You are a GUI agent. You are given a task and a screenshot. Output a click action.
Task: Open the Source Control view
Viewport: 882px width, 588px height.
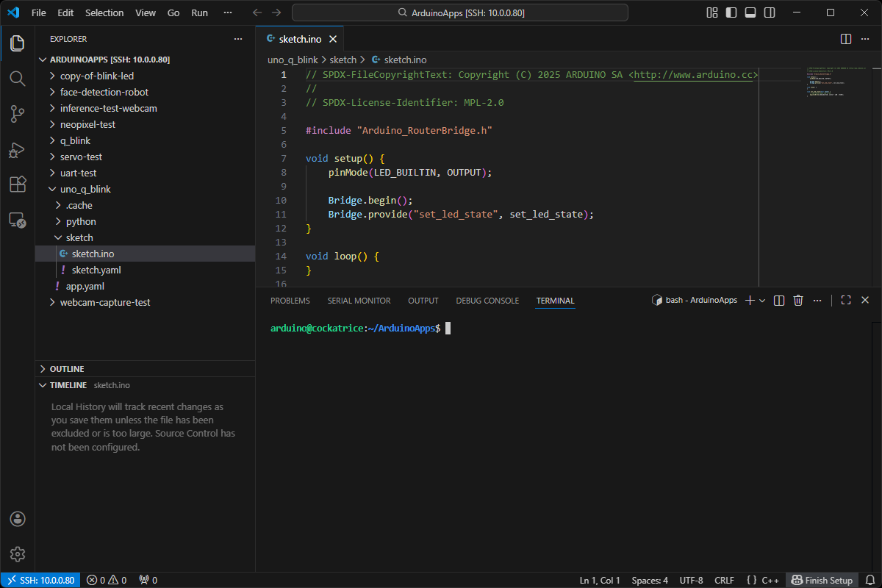18,114
